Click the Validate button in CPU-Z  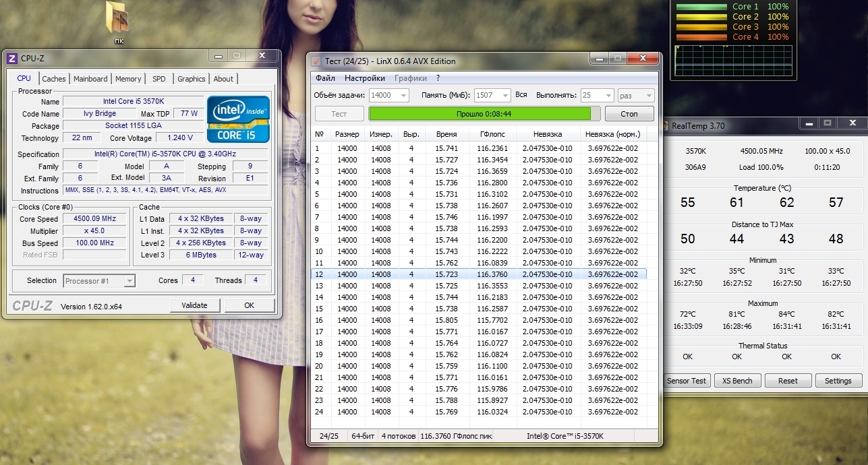tap(194, 305)
